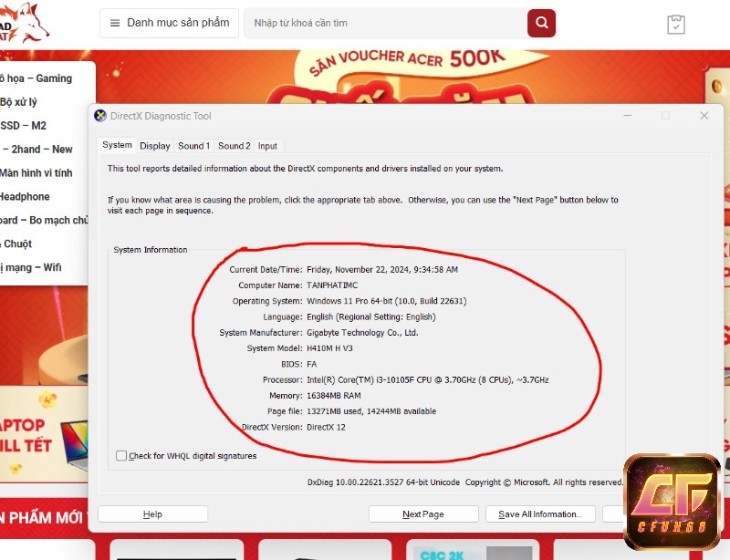This screenshot has height=560, width=730.
Task: Switch to the System tab
Action: point(117,145)
